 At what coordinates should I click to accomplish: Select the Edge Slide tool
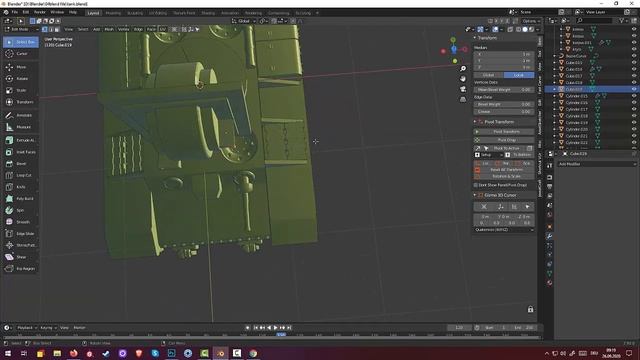pyautogui.click(x=21, y=233)
